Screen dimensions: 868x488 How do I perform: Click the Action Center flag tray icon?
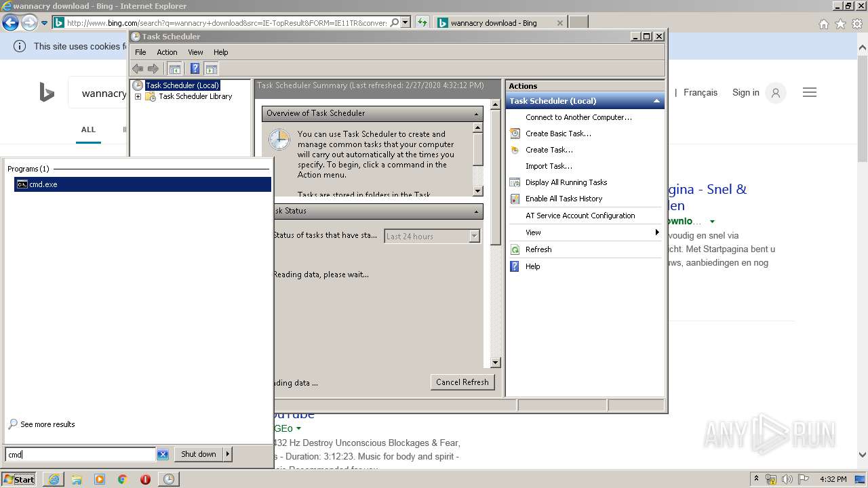tap(803, 479)
